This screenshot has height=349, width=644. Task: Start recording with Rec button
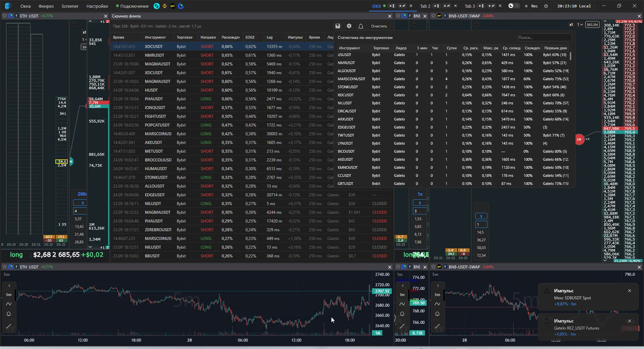[532, 6]
